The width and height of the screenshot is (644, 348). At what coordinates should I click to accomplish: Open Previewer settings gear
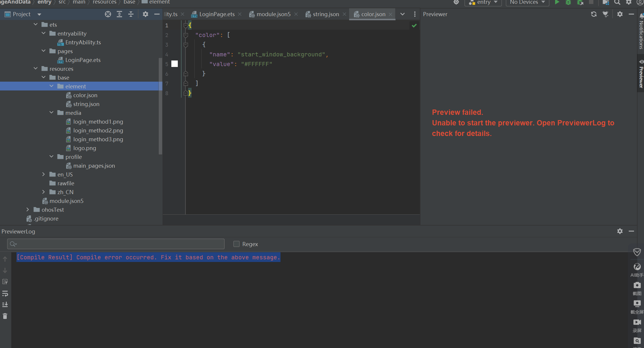(620, 14)
